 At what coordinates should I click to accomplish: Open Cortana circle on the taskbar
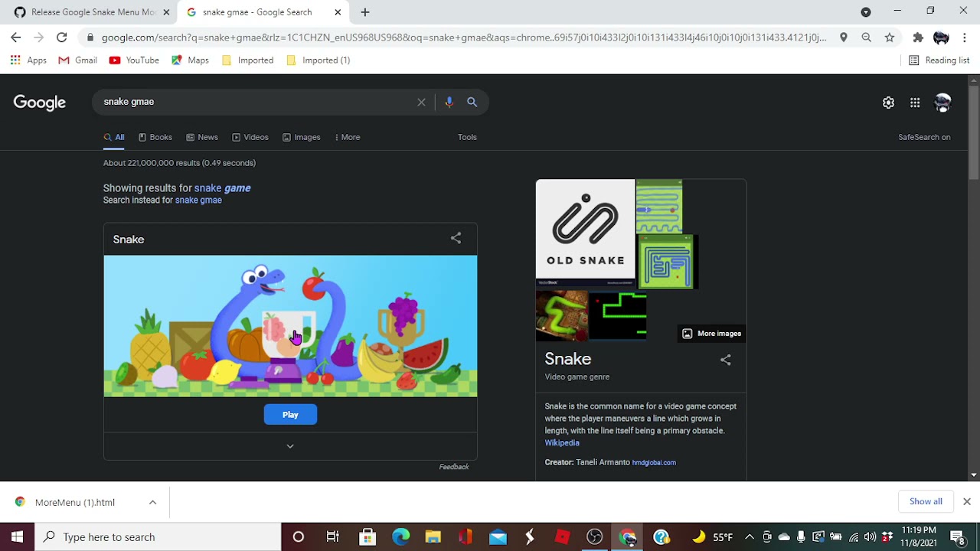pyautogui.click(x=299, y=536)
